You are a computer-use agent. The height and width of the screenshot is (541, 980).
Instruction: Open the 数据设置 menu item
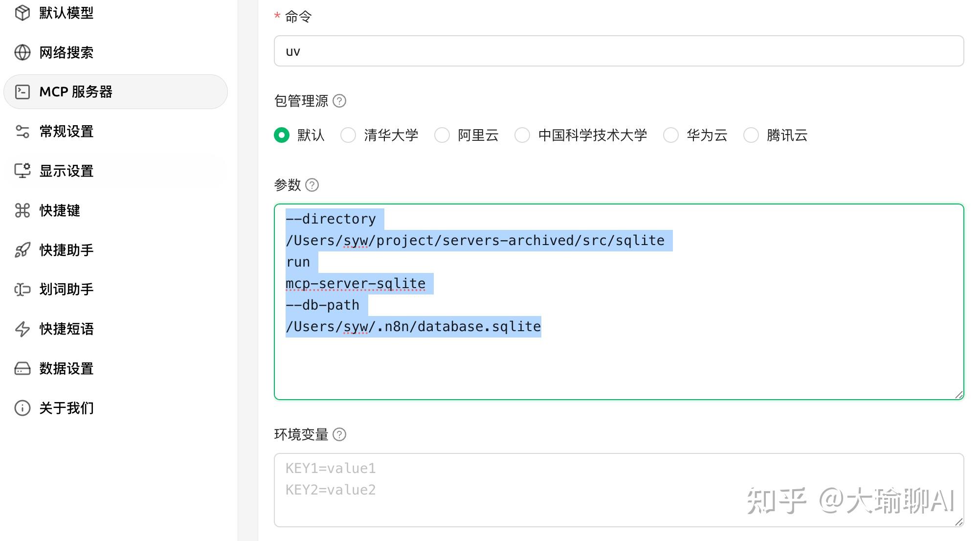point(67,368)
